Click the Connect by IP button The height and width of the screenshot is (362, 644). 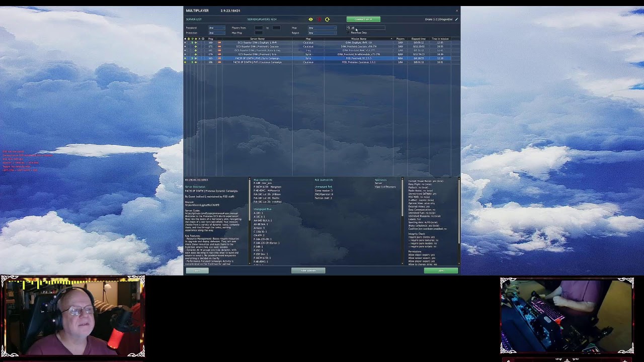click(x=363, y=19)
